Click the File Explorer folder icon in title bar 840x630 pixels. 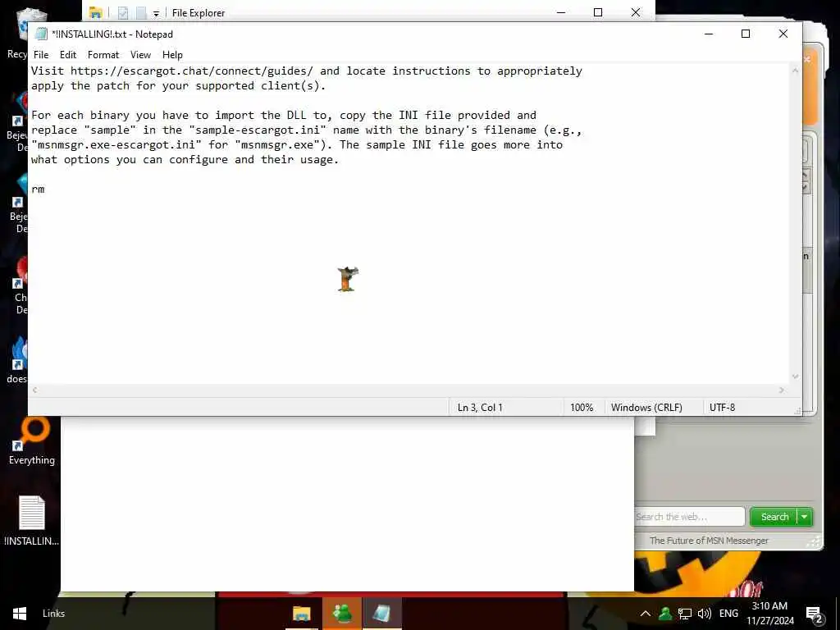click(x=96, y=12)
